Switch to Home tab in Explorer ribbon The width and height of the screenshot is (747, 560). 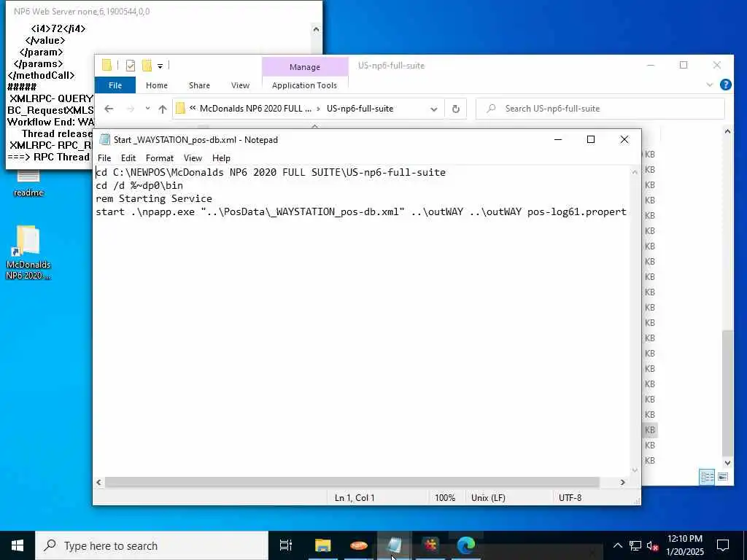(x=156, y=85)
